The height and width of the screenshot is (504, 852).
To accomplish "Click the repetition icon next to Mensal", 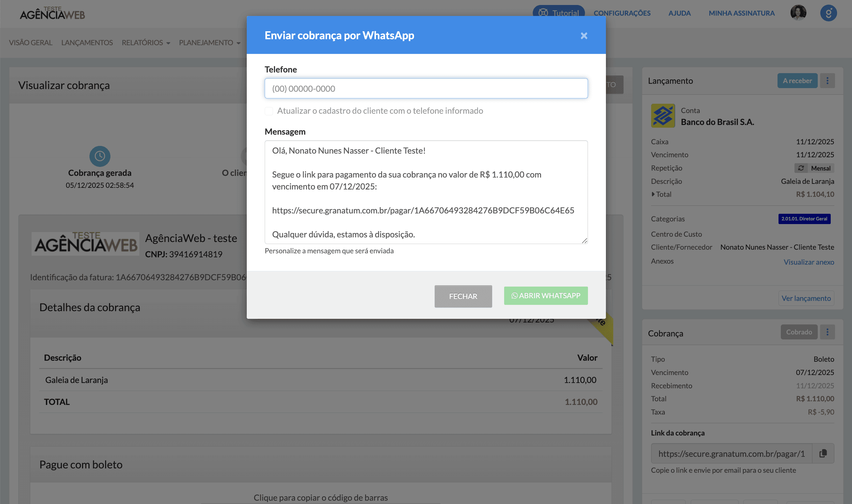I will coord(801,168).
